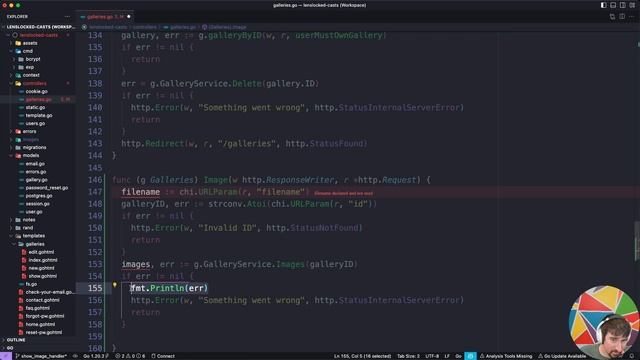Click Analysis Tools Missing warning

tap(506, 356)
